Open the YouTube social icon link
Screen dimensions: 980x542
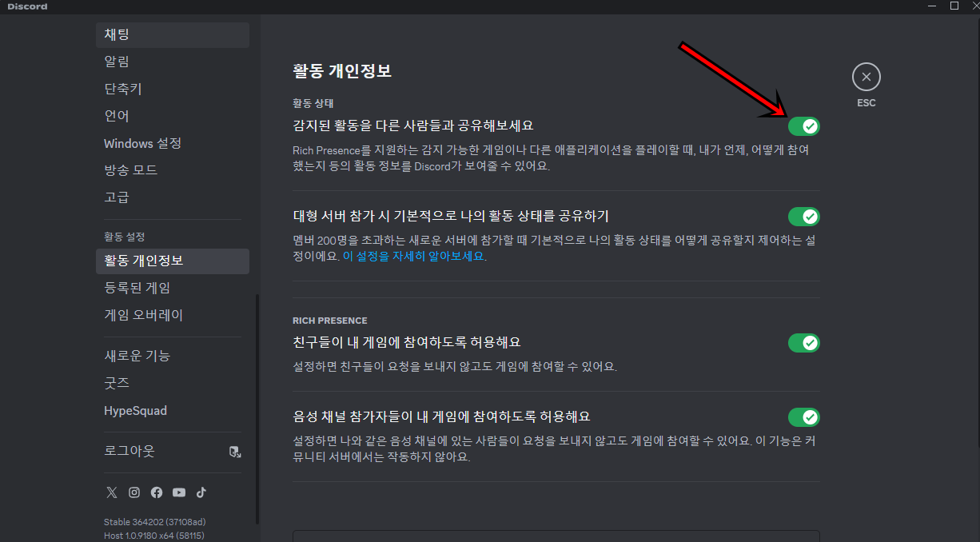click(179, 492)
